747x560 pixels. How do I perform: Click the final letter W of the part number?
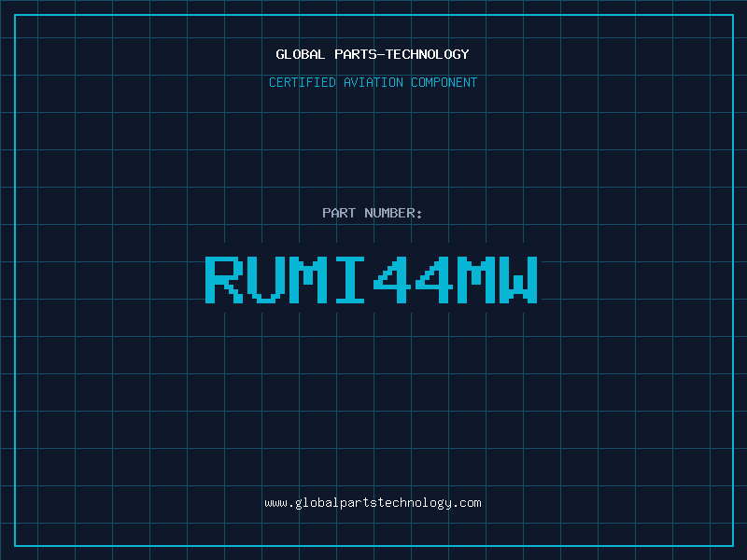pyautogui.click(x=518, y=280)
